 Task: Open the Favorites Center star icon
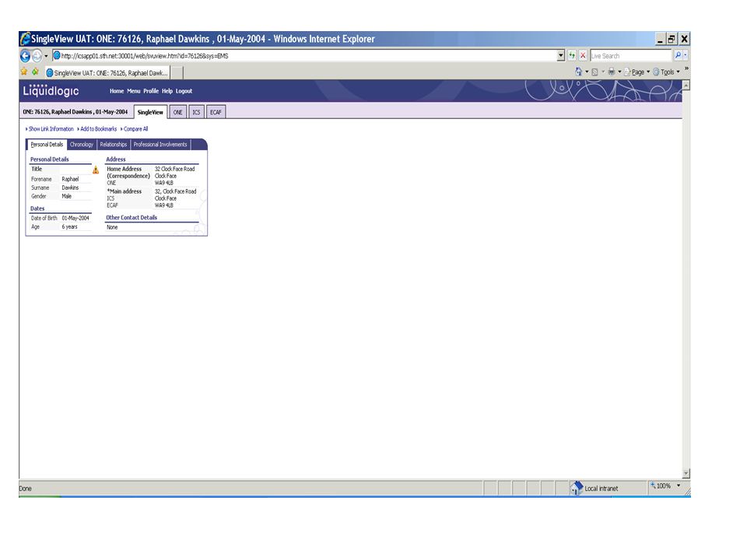click(24, 72)
